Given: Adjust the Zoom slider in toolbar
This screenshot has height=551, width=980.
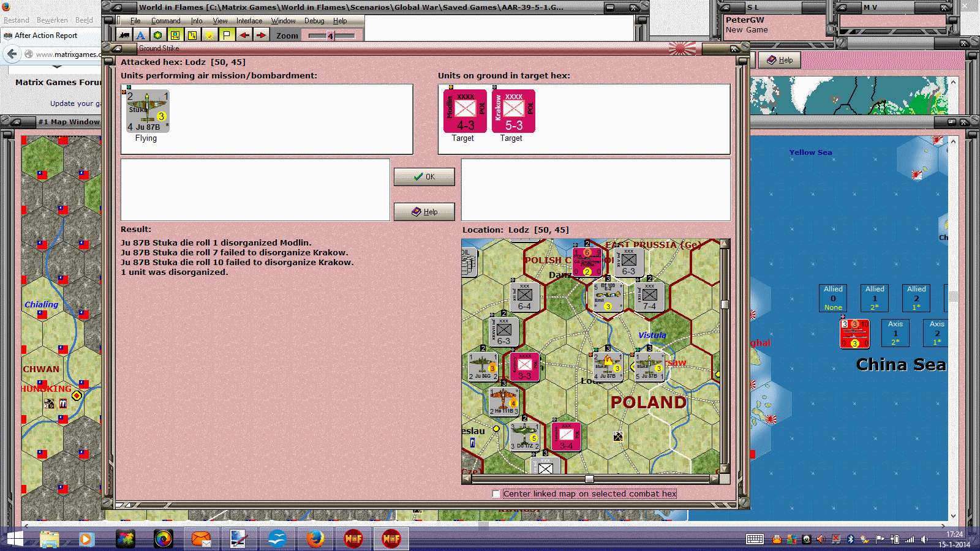Looking at the screenshot, I should (331, 36).
